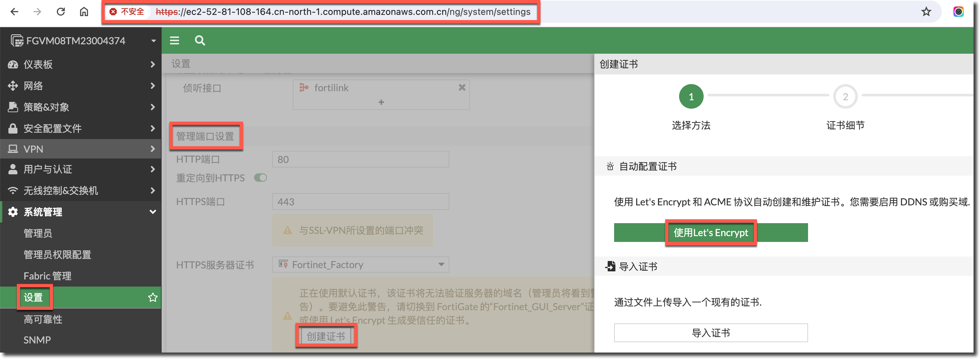Open the 高可靠性 menu item
This screenshot has height=359, width=980.
click(x=43, y=319)
